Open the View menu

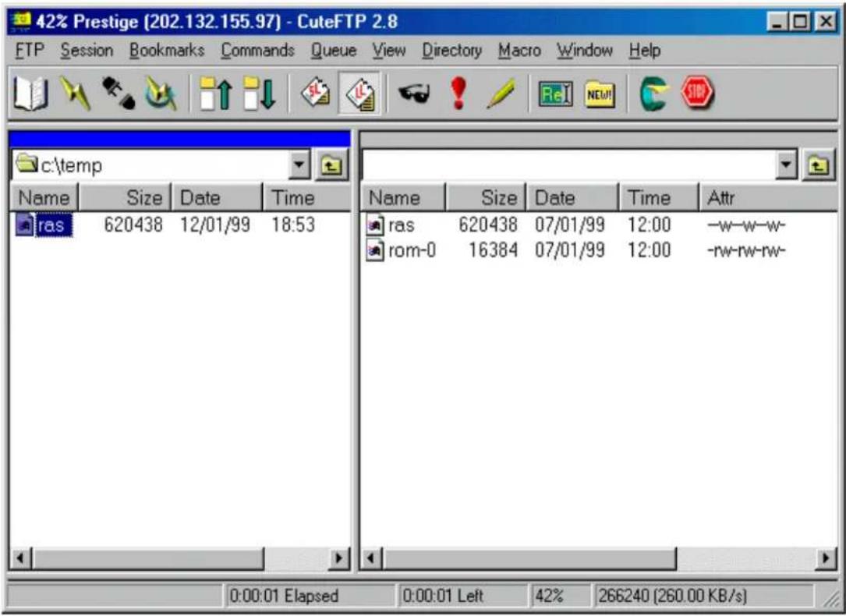[x=389, y=51]
